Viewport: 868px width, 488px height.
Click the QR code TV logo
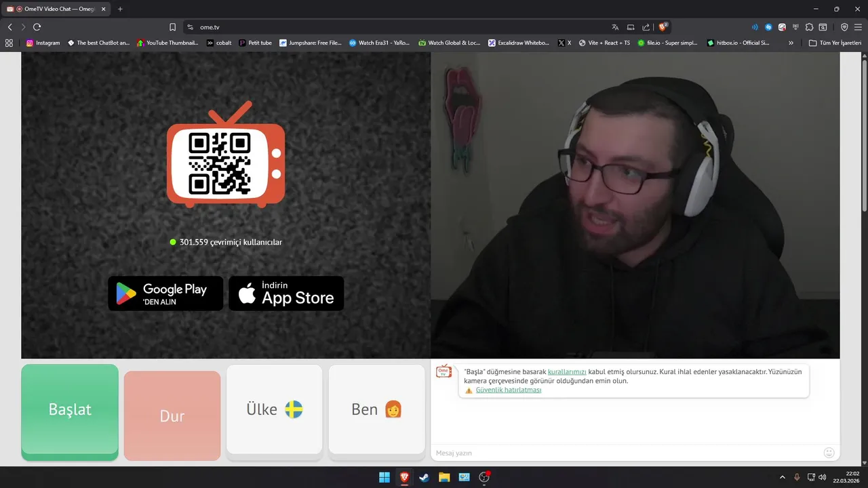click(x=226, y=155)
